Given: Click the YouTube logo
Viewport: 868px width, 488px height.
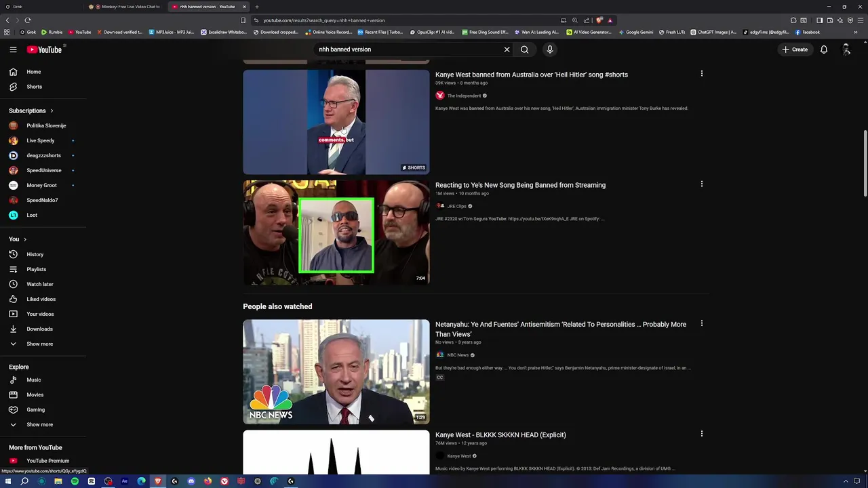Looking at the screenshot, I should click(45, 49).
